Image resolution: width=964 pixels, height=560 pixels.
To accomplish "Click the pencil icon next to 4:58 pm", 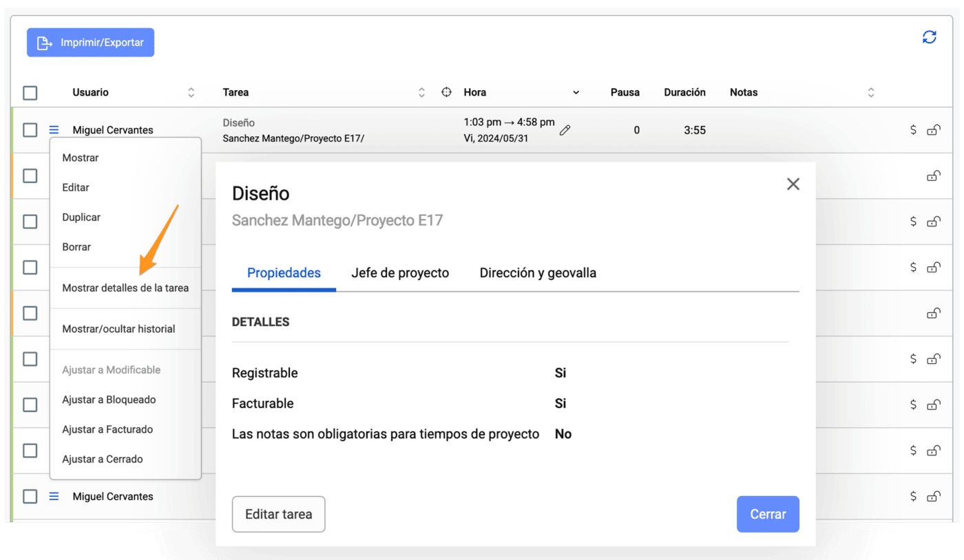I will click(565, 130).
